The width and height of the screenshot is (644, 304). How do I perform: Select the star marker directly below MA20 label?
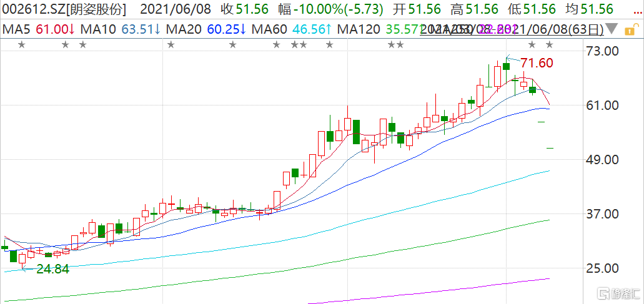pos(171,44)
